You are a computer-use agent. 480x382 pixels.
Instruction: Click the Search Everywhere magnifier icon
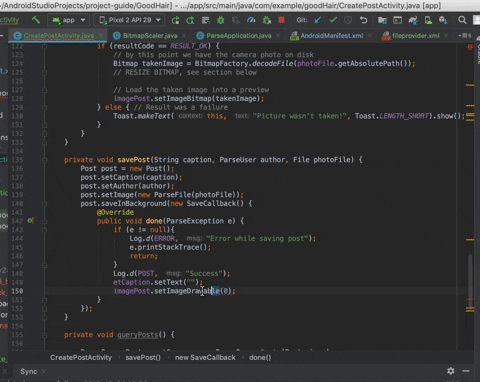click(x=462, y=20)
